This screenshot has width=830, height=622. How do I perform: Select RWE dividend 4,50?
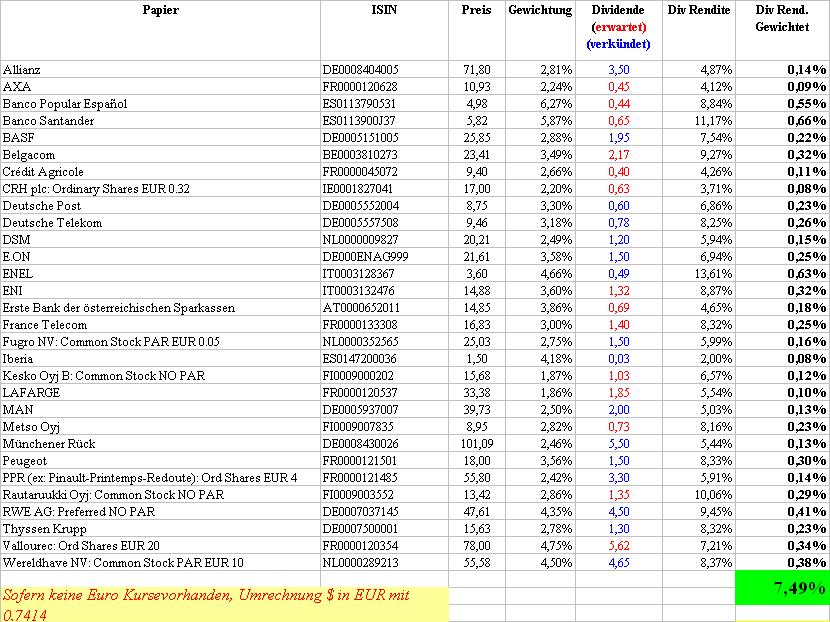click(x=618, y=511)
